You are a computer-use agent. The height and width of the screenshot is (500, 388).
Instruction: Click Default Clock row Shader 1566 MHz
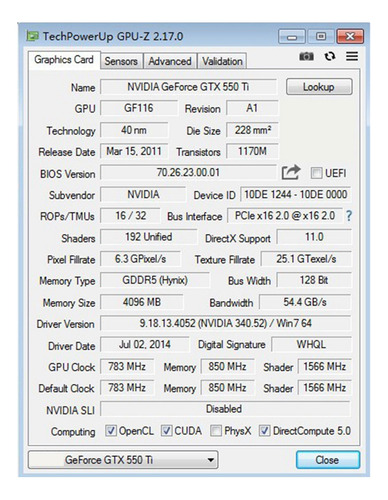coord(324,387)
